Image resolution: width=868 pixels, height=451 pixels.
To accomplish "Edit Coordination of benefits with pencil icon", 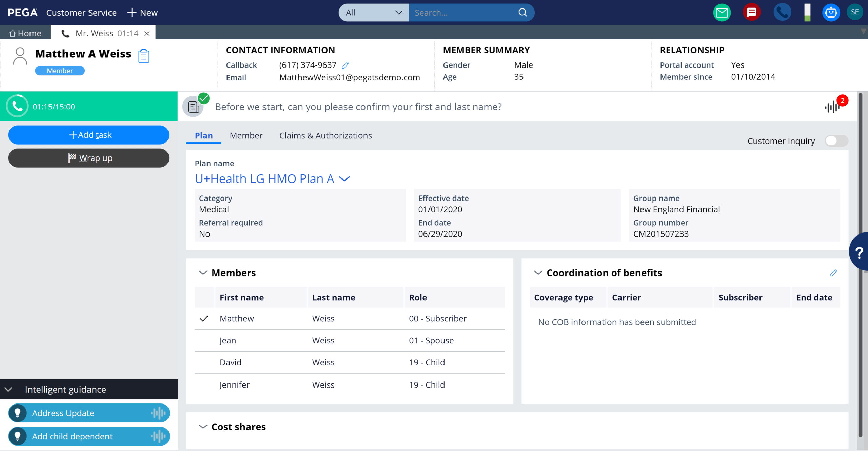I will coord(833,273).
